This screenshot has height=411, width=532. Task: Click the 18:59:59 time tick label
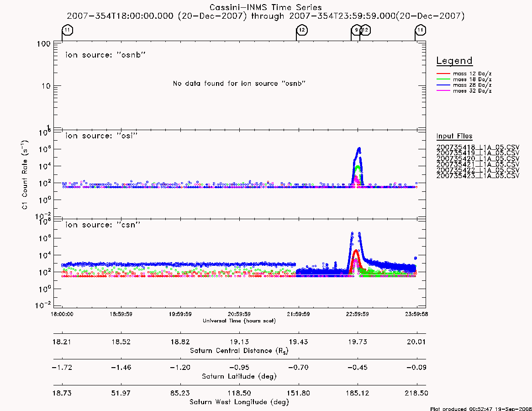pyautogui.click(x=121, y=314)
